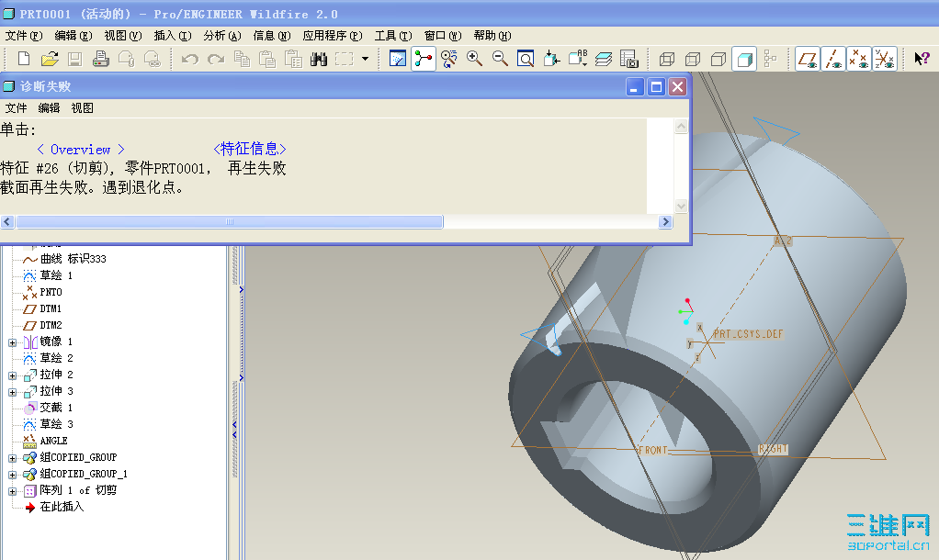Open the 视图(V) main menu
Image resolution: width=939 pixels, height=560 pixels.
[x=123, y=36]
